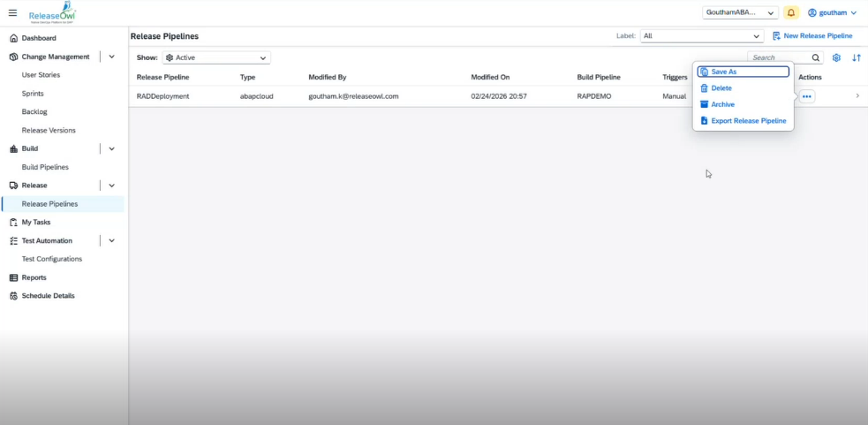Click the table settings gear icon
The height and width of the screenshot is (425, 868).
click(x=836, y=57)
